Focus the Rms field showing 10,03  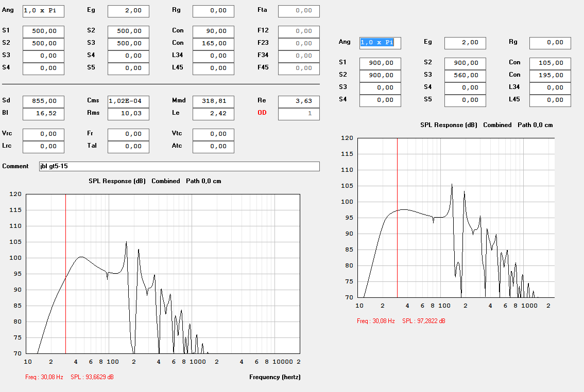(128, 114)
